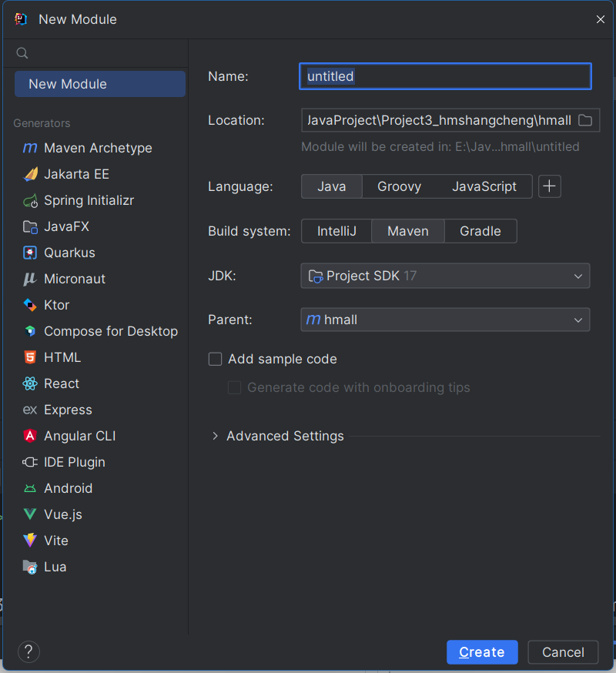Choose Gradle build system
Screen dimensions: 616x673
(480, 231)
